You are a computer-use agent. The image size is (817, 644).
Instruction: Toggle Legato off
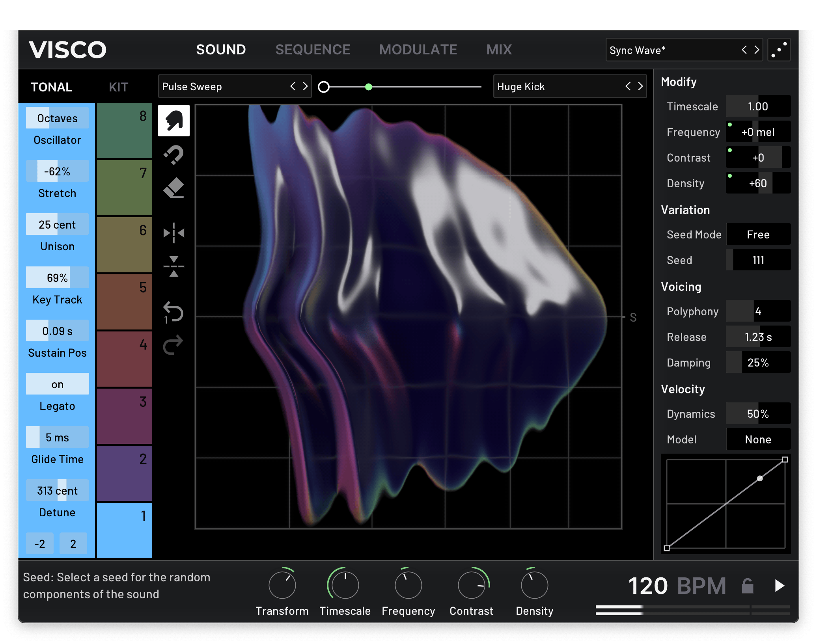(57, 383)
